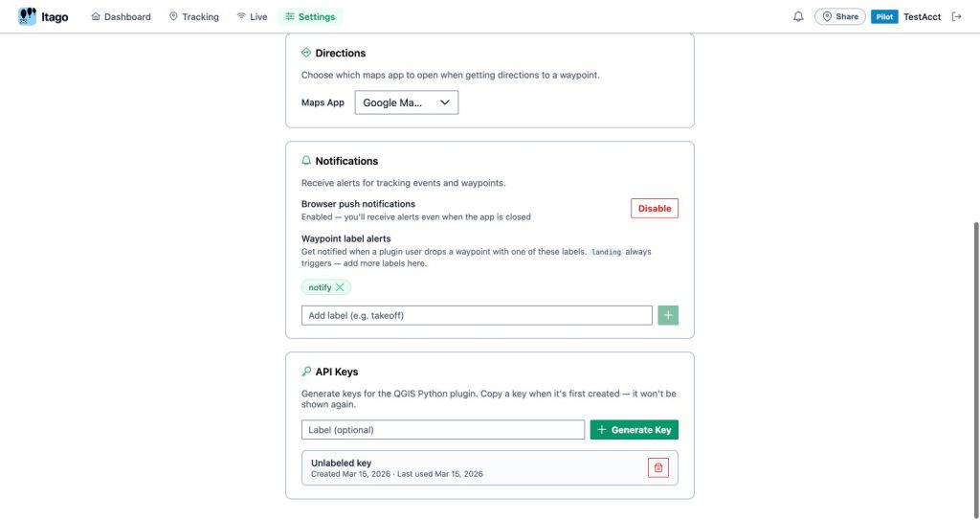Select the Settings tab
The width and height of the screenshot is (980, 520).
coord(310,16)
